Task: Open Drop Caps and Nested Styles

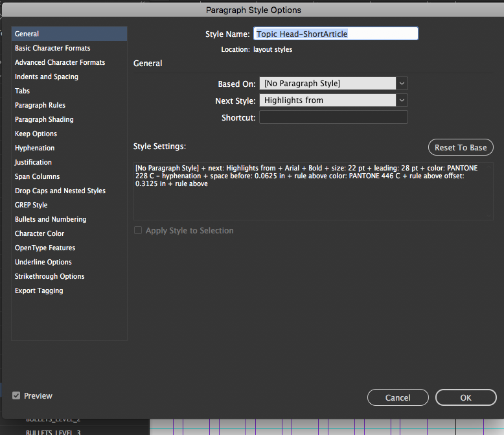Action: tap(69, 191)
